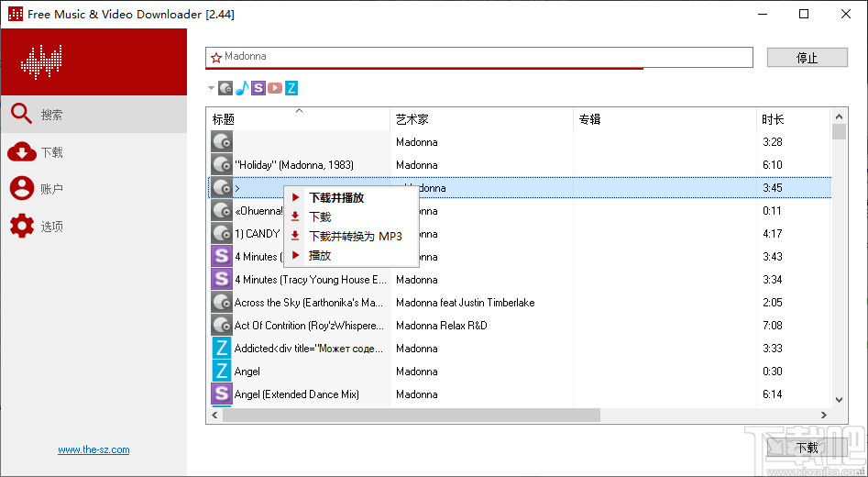The height and width of the screenshot is (477, 868).
Task: Click the disc icon of the highlighted 3:45 row
Action: pos(222,188)
